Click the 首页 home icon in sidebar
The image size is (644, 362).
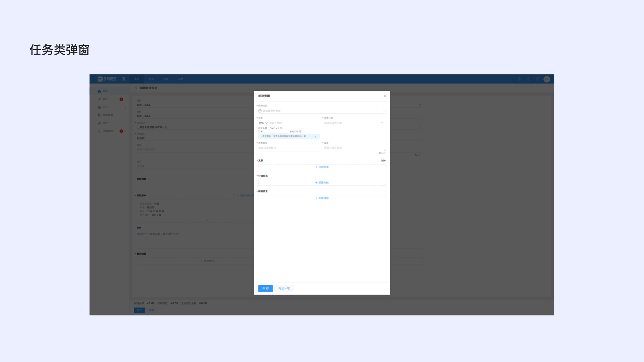click(99, 91)
